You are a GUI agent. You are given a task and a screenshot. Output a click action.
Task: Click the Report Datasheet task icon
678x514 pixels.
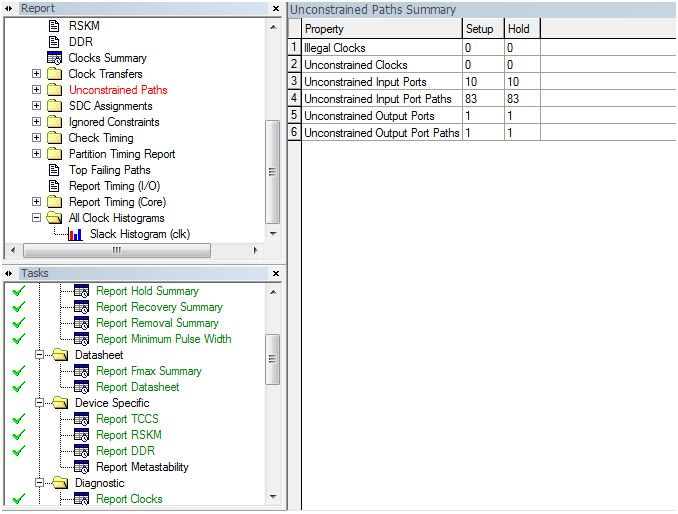81,387
